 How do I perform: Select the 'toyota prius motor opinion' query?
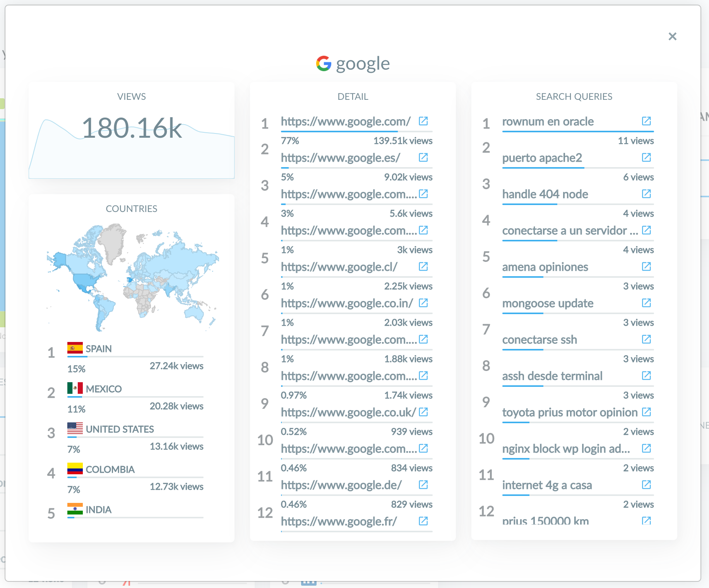(x=570, y=412)
